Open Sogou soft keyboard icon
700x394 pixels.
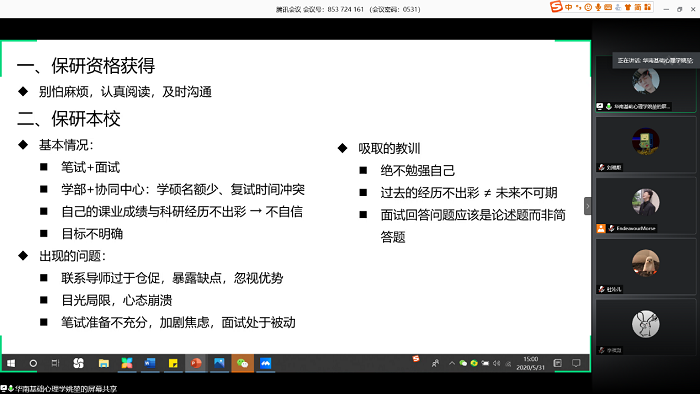[x=608, y=7]
